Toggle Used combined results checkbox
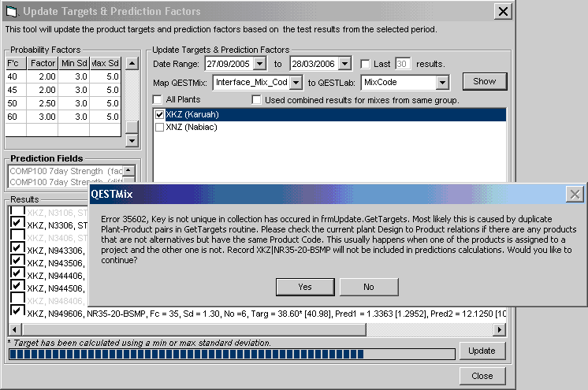The height and width of the screenshot is (390, 588). 257,100
